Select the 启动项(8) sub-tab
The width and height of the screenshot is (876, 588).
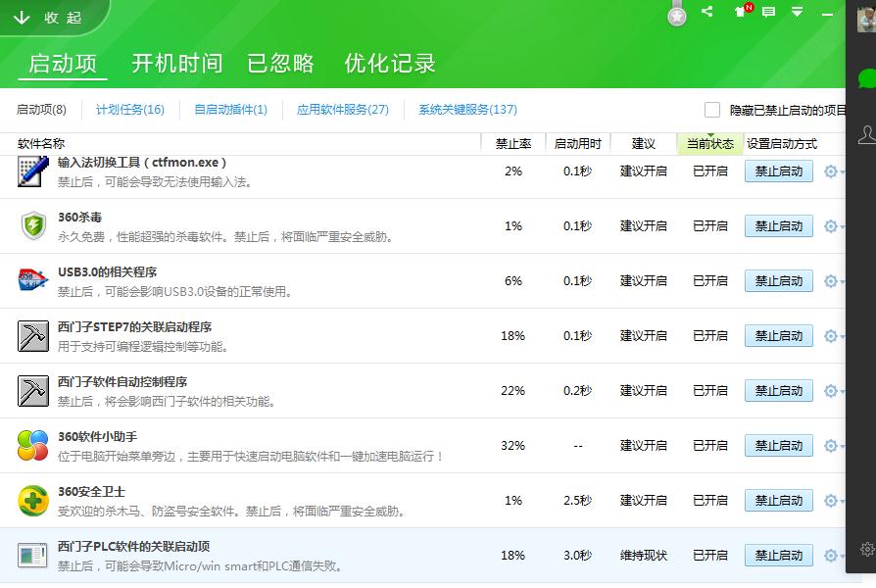[x=41, y=110]
